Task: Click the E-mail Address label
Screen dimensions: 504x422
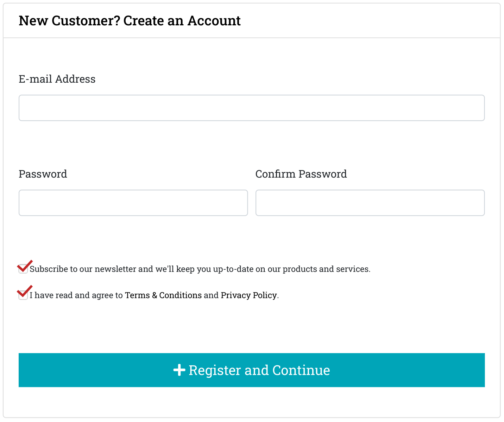Action: (57, 79)
